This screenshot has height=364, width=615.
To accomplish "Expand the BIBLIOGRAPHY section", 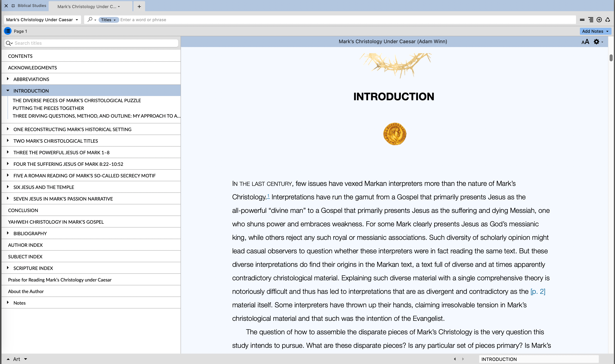I will click(x=8, y=233).
